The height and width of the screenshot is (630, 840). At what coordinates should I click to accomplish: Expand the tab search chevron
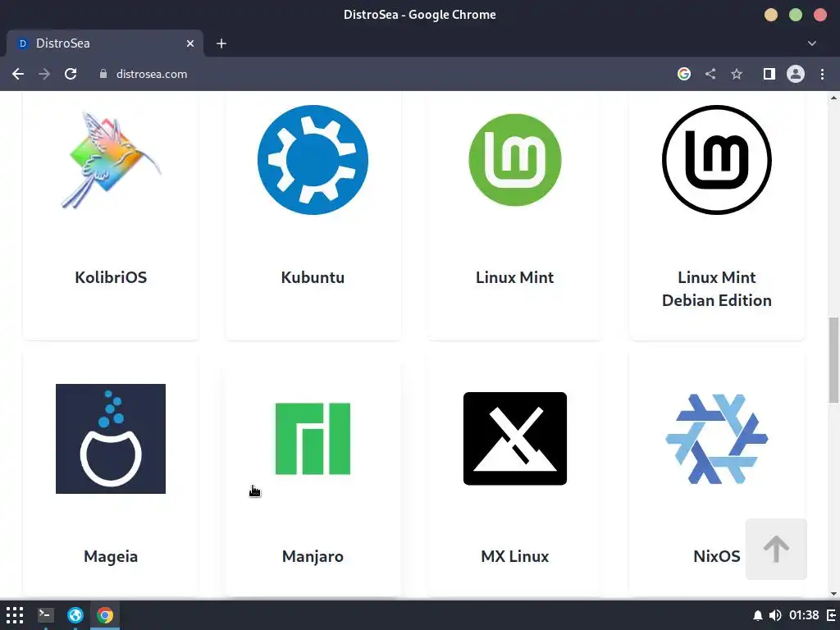(812, 43)
